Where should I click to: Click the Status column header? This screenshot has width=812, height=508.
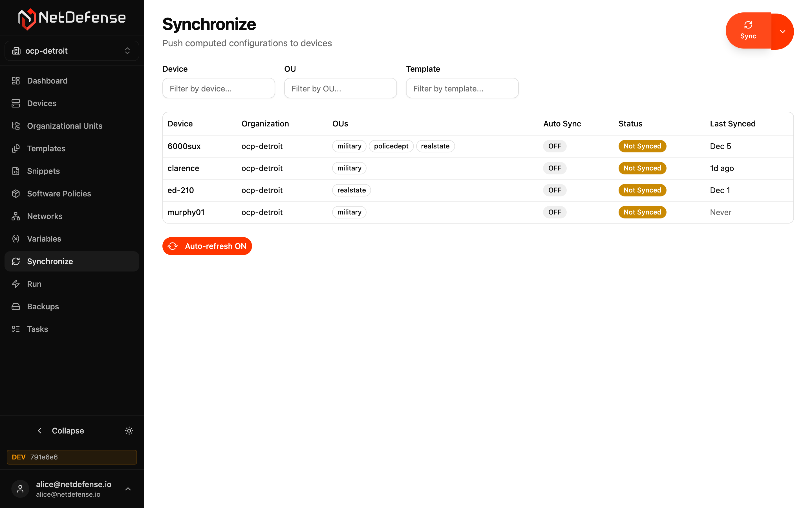tap(630, 124)
